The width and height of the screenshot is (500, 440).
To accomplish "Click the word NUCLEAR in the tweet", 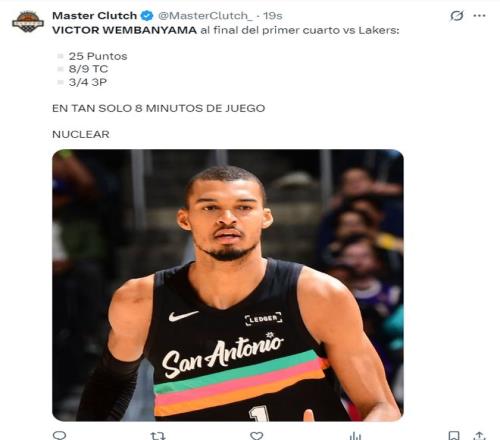I will (81, 134).
